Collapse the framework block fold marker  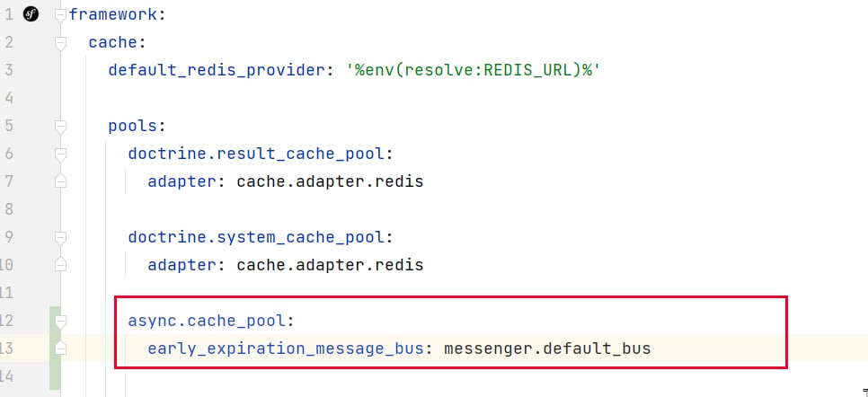[x=60, y=15]
